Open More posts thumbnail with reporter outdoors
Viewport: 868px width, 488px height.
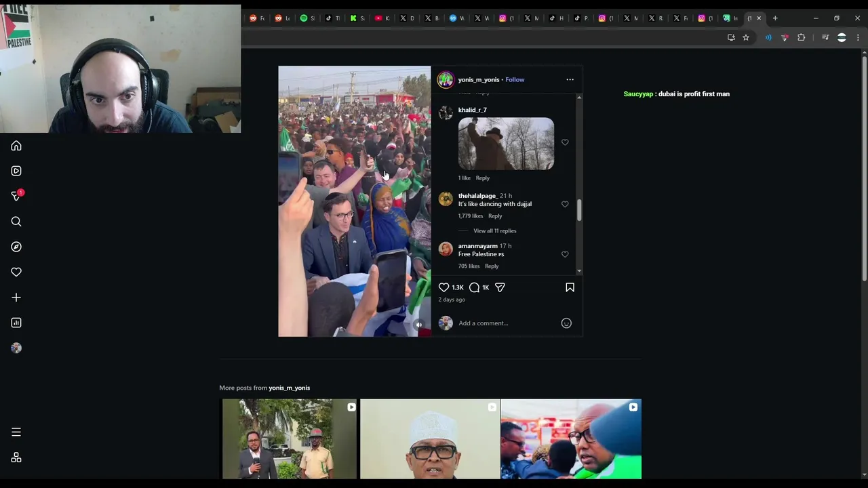point(290,439)
